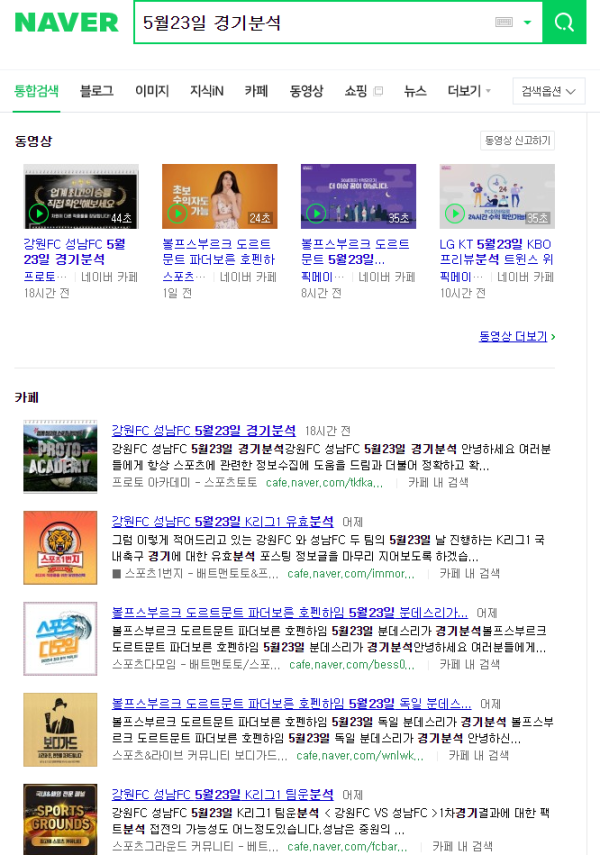The width and height of the screenshot is (600, 855).
Task: Expand the search autocomplete dropdown arrow
Action: pyautogui.click(x=527, y=22)
